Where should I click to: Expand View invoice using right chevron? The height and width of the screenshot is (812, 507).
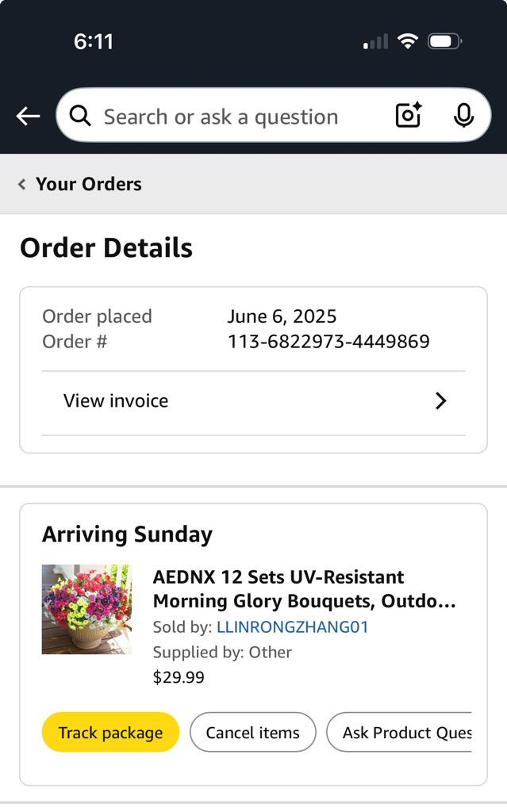(441, 401)
